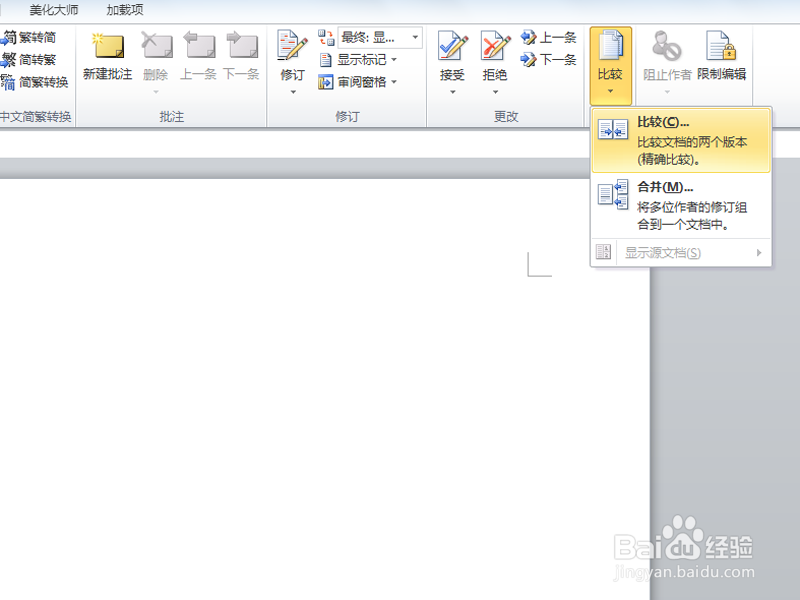
Task: Accept change with 接受 icon
Action: 453,46
